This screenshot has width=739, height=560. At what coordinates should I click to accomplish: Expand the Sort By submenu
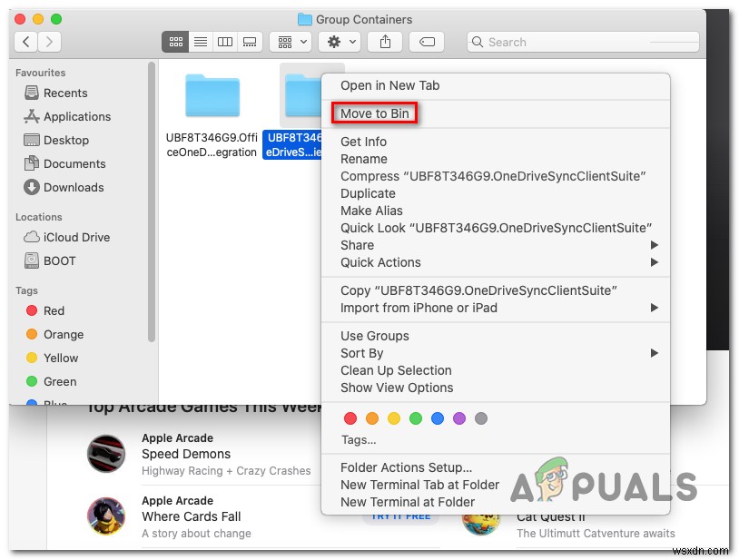click(361, 353)
